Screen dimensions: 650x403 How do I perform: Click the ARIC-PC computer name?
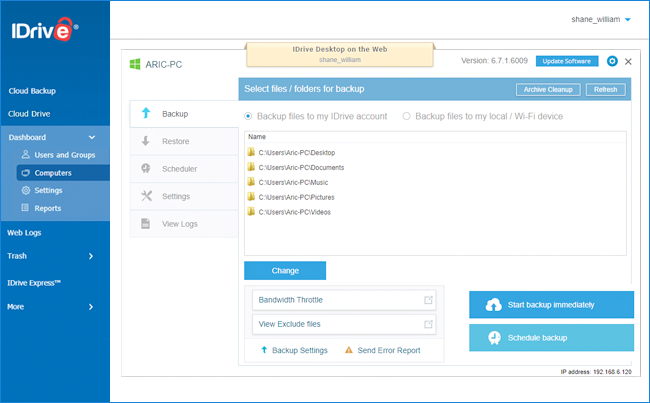point(164,64)
